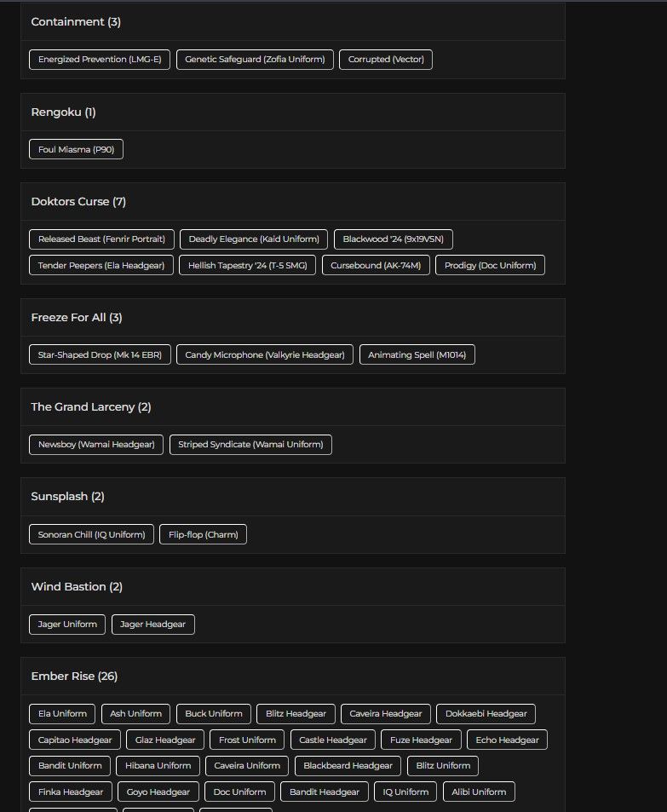Select the Blackwood '24 (9x19VSN) item
The image size is (667, 812).
coord(393,239)
